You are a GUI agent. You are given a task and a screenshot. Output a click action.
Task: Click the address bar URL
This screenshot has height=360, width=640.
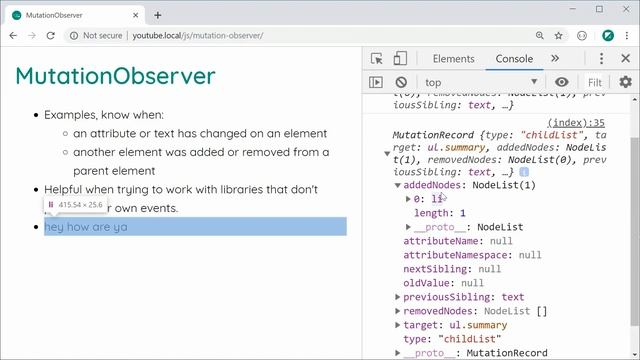pos(198,36)
